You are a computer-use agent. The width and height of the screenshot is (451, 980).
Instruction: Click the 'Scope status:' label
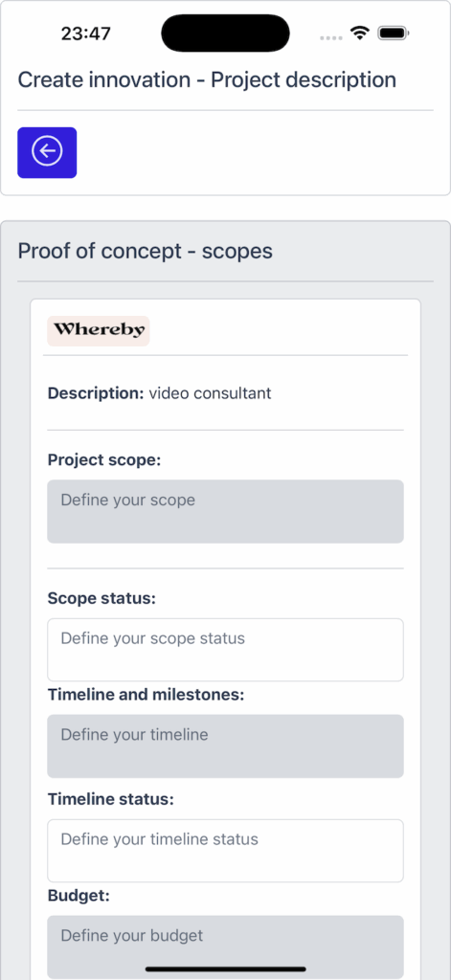click(x=101, y=598)
